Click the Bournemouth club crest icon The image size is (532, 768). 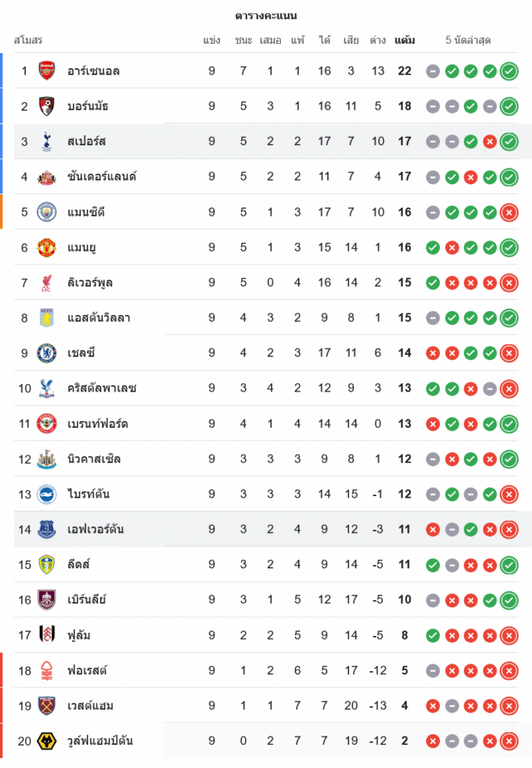pos(47,106)
